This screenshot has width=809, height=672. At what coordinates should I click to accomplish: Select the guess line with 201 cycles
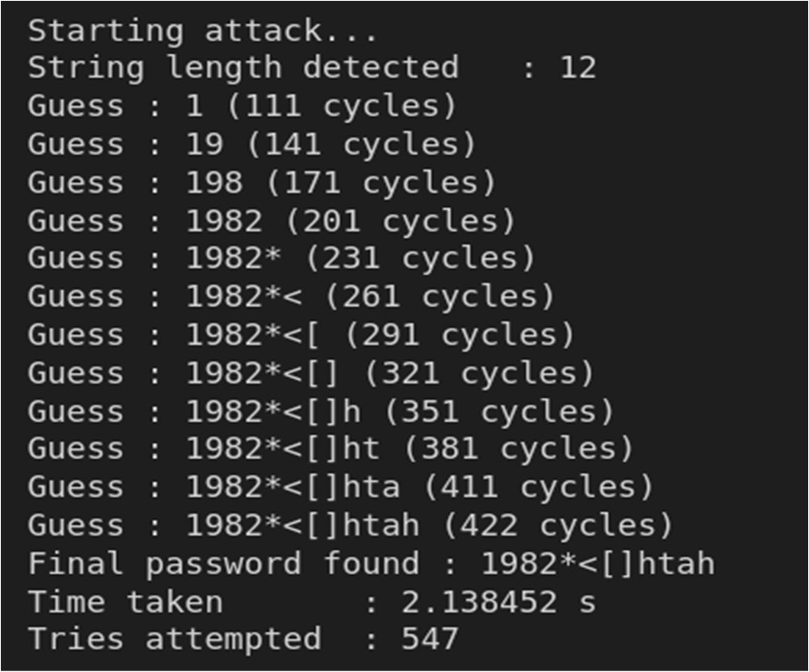(272, 221)
